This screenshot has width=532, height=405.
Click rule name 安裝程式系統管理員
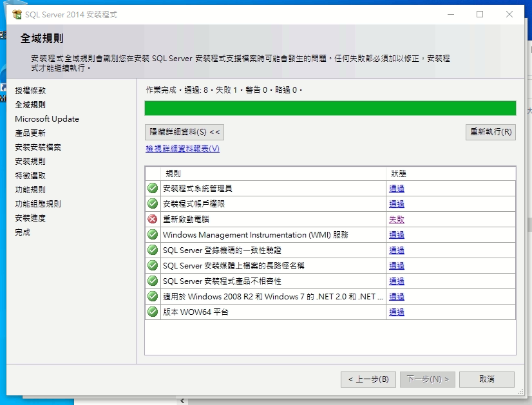click(198, 189)
